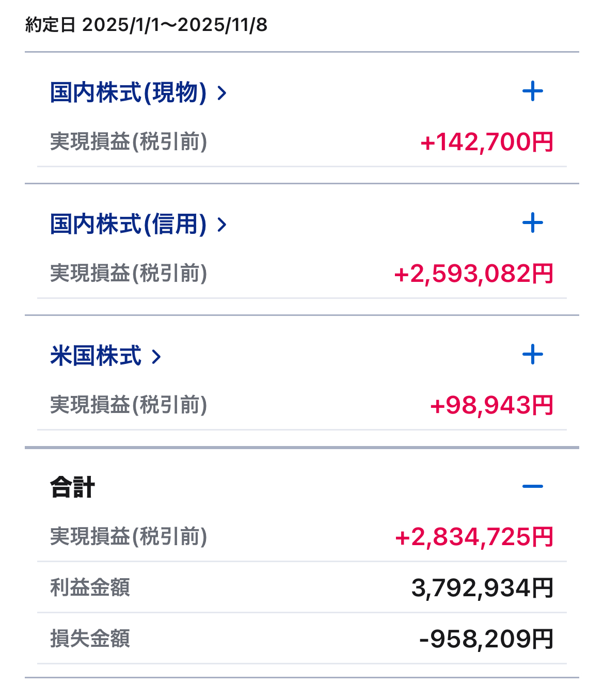Viewport: 604px width, 700px height.
Task: Click the chevron arrow beside 国内株式(信用)
Action: pos(222,225)
